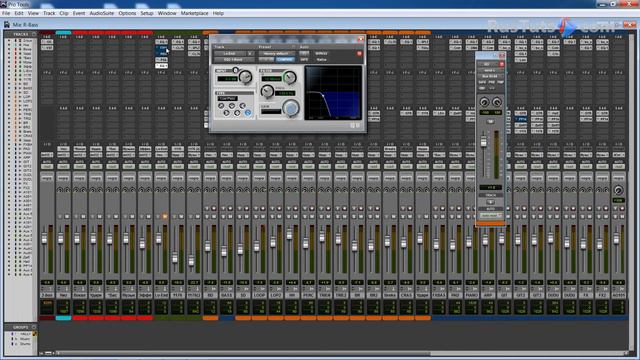This screenshot has width=640, height=360.
Task: Solo the BD track
Action: pos(207,217)
